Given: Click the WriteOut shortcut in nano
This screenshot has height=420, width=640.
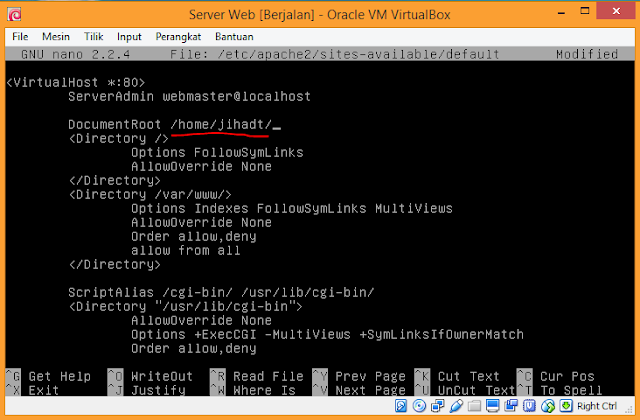Looking at the screenshot, I should pos(150,376).
